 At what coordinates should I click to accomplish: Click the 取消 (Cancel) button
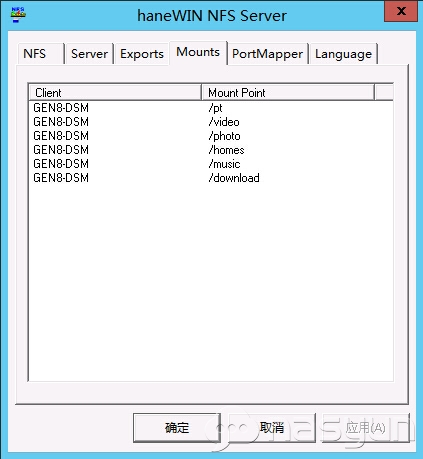(x=272, y=428)
